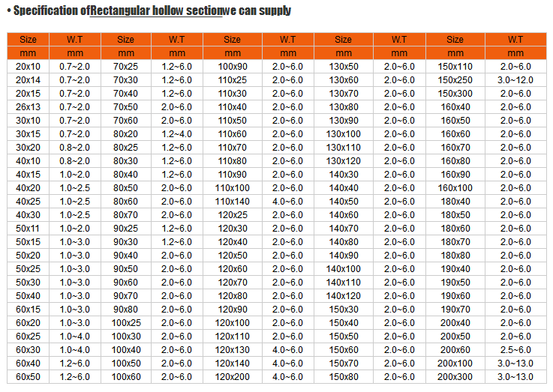Select the 160x100 size cell
This screenshot has height=392, width=553.
(x=455, y=188)
